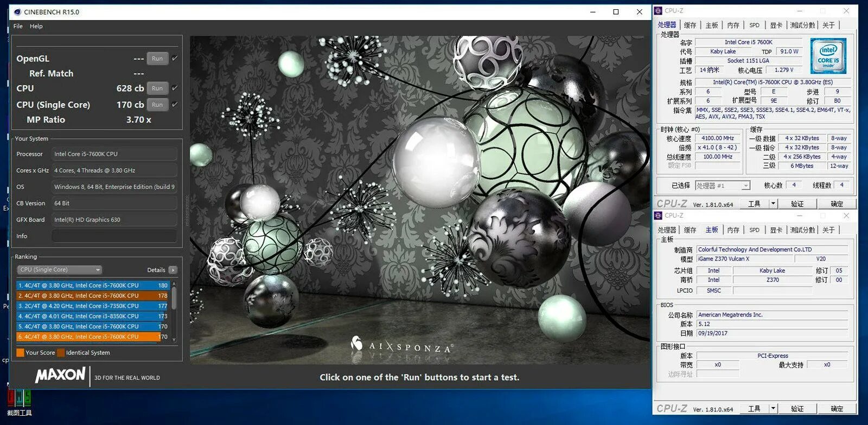Screen dimensions: 868x425
Task: Run the CPU Single Core test
Action: click(x=157, y=105)
